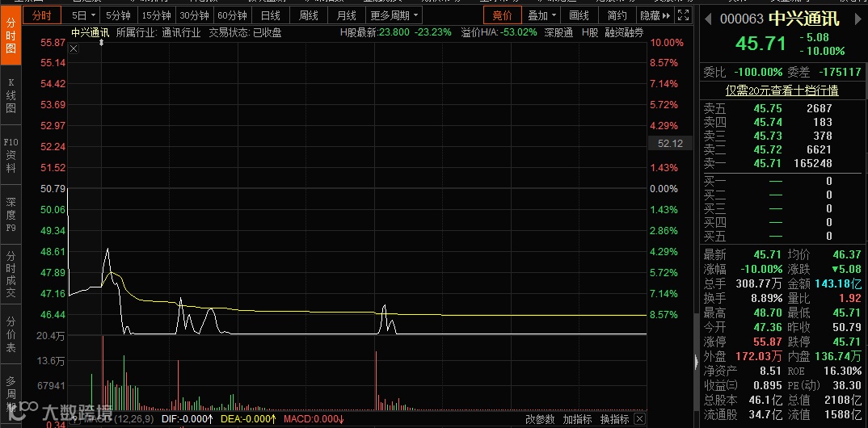Click stock code 000063 title
868x428 pixels.
(742, 19)
